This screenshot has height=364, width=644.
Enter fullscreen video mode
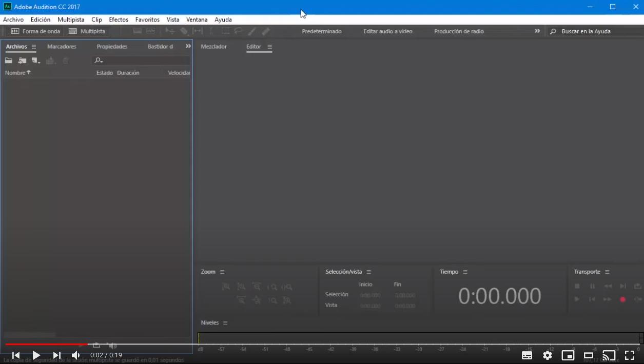tap(630, 355)
